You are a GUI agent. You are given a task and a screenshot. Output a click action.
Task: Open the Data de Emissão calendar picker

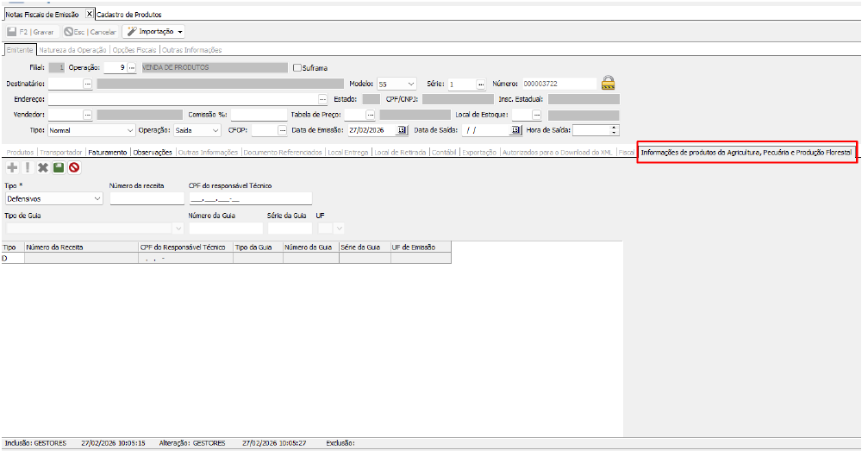click(x=401, y=130)
